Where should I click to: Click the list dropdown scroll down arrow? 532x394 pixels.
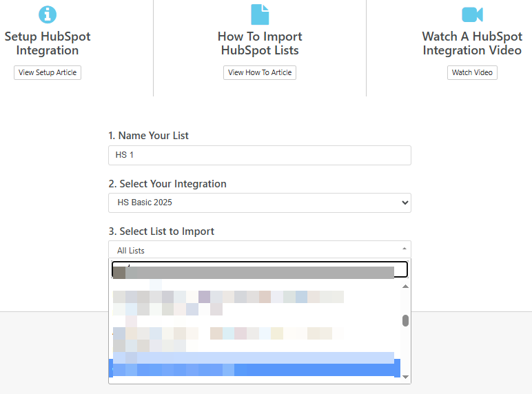click(x=405, y=377)
